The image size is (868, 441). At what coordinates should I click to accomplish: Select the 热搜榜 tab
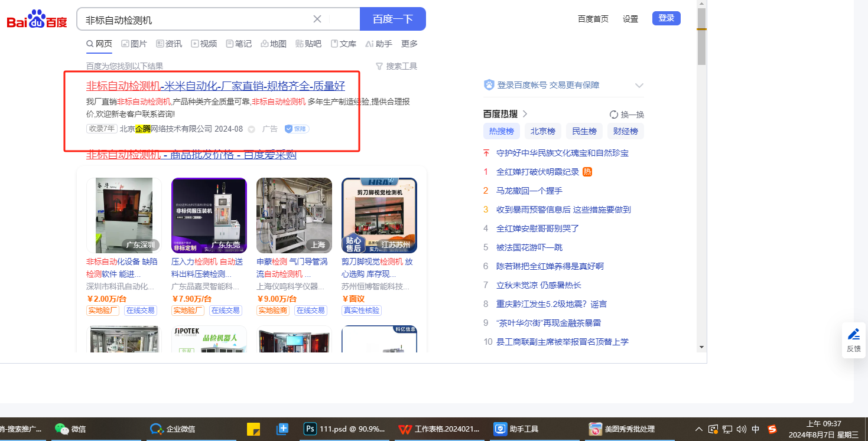501,131
